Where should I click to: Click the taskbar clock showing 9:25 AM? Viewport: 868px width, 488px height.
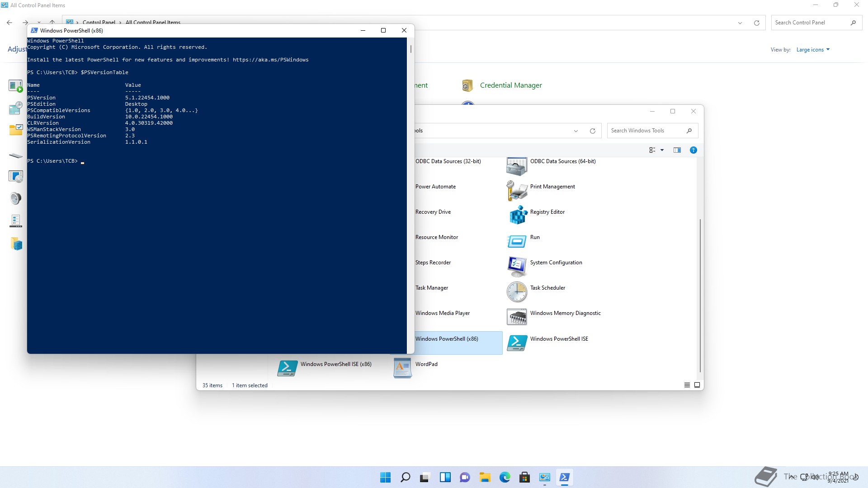[x=838, y=477]
